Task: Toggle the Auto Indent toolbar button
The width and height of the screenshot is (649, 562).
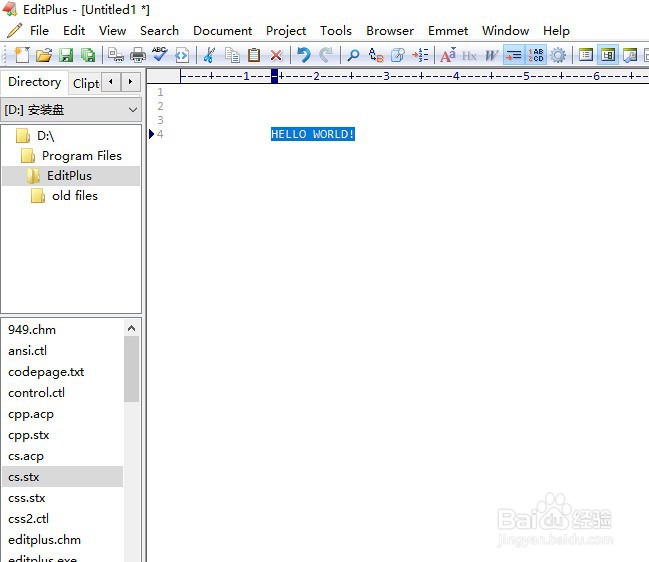Action: coord(514,55)
